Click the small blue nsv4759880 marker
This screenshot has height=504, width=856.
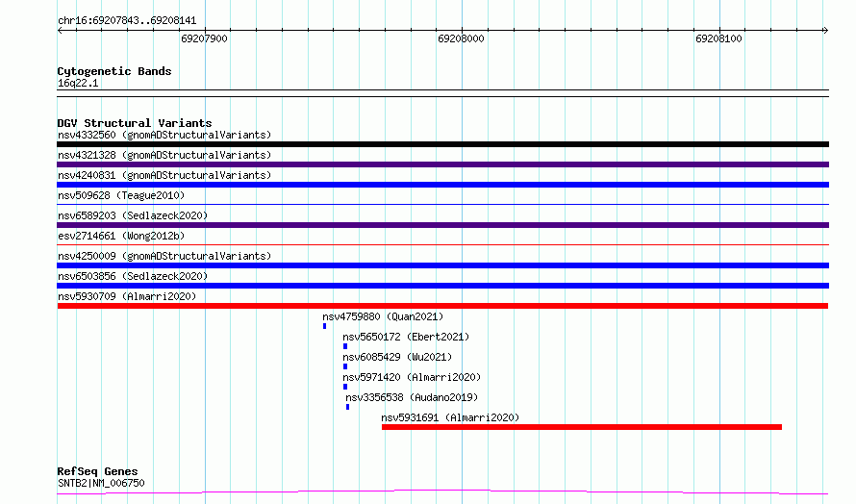325,326
